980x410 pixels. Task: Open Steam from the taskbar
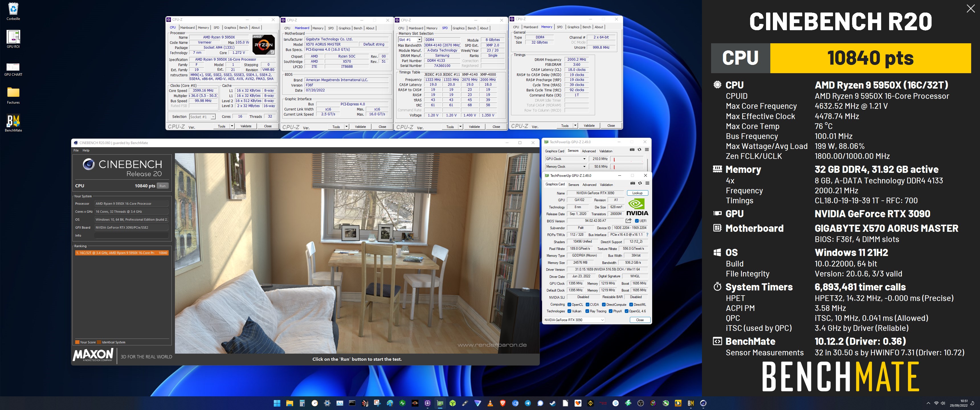pyautogui.click(x=553, y=403)
